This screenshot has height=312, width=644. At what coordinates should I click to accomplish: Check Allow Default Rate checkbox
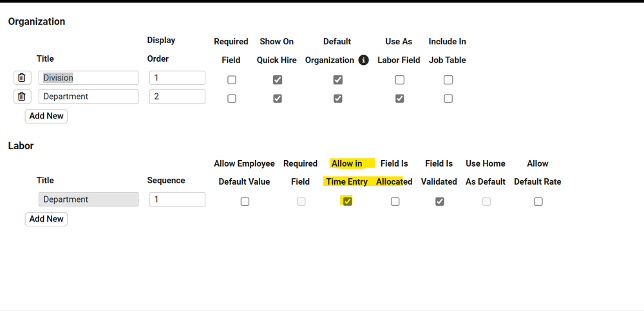[538, 201]
